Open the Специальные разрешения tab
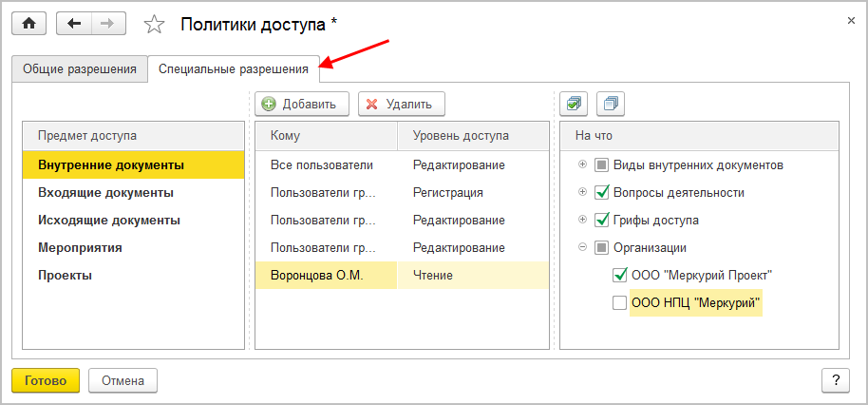Viewport: 868px width, 405px height. [233, 69]
